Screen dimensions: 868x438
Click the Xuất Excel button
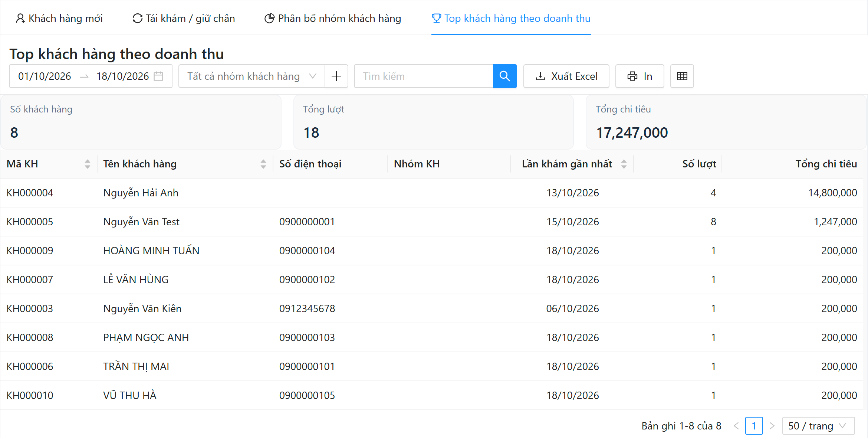click(x=566, y=76)
